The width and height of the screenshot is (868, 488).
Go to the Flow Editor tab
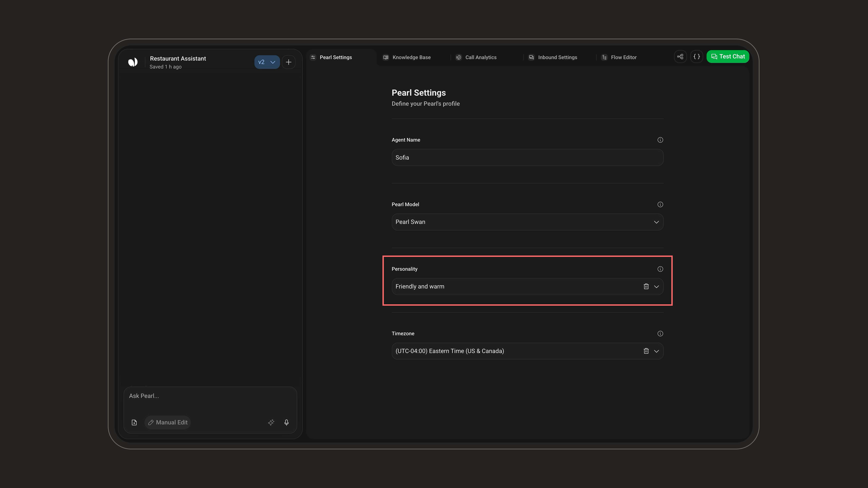tap(619, 57)
